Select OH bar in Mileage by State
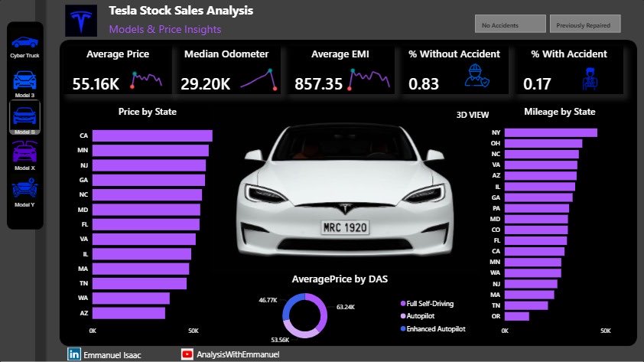This screenshot has height=362, width=644. pos(543,143)
